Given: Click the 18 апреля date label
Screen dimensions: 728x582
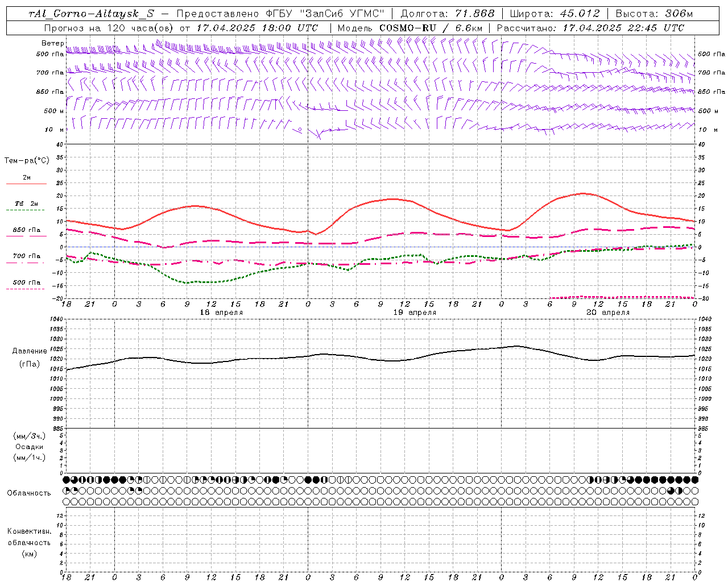Looking at the screenshot, I should click(221, 313).
